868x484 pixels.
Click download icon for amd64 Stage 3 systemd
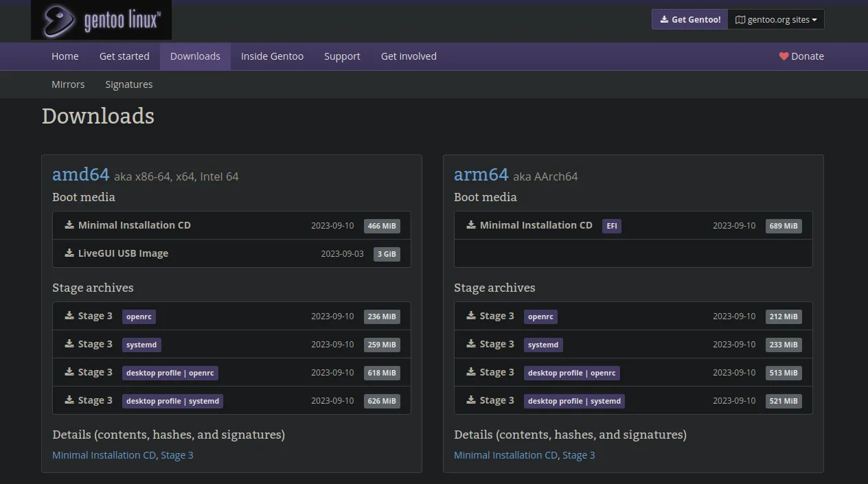click(x=69, y=344)
